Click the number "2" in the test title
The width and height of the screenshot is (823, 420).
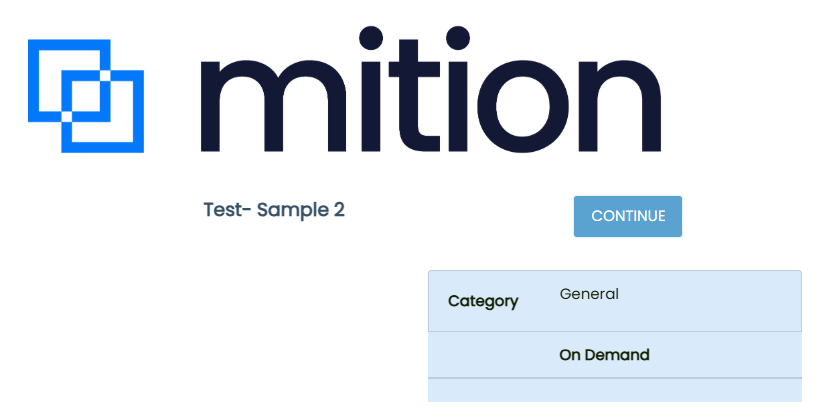click(x=339, y=210)
